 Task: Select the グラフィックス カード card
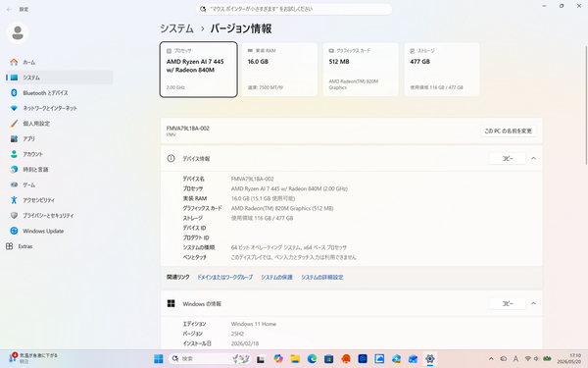pyautogui.click(x=361, y=70)
